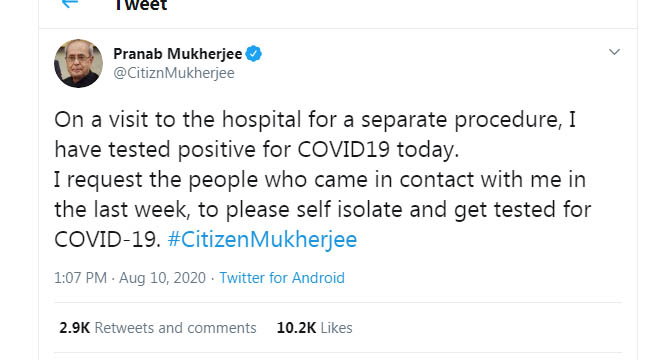Click the 'self isolate' line of tweet
668x360 pixels.
coord(322,210)
